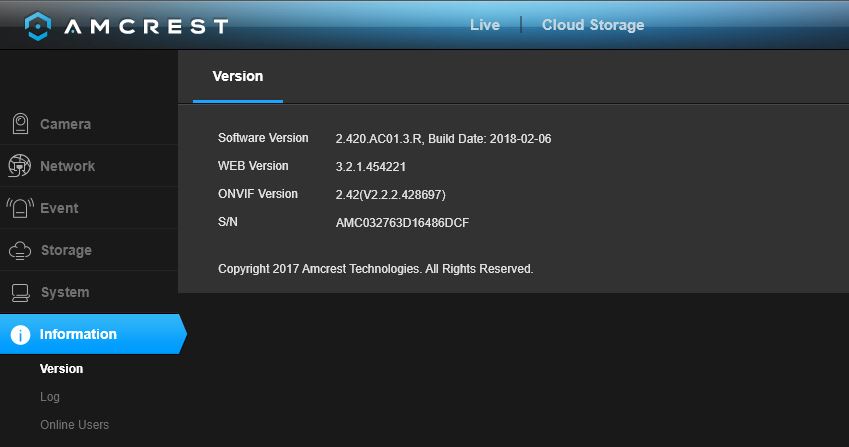Click the AMCREST brand text
This screenshot has width=849, height=447.
click(x=146, y=27)
